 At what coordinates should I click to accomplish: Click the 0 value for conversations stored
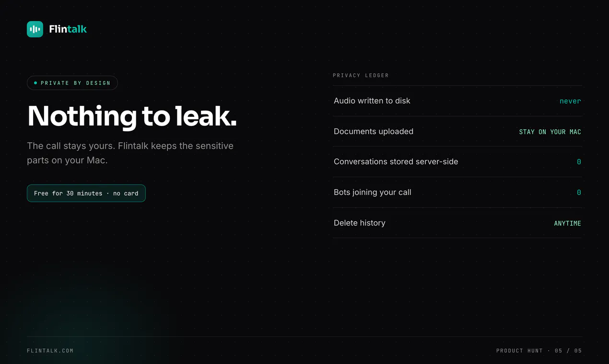579,162
